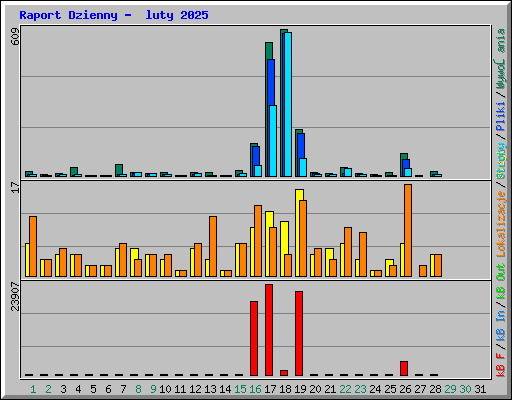This screenshot has width=512, height=400.
Task: Click day label "1" on the x-axis
Action: pos(33,389)
